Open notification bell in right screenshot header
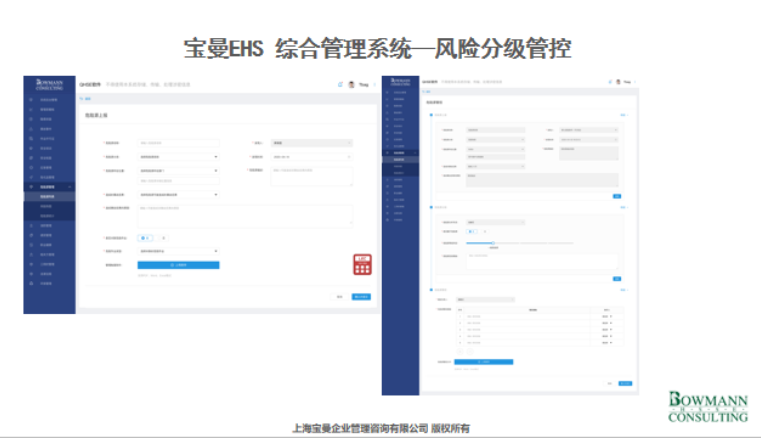 pyautogui.click(x=611, y=81)
